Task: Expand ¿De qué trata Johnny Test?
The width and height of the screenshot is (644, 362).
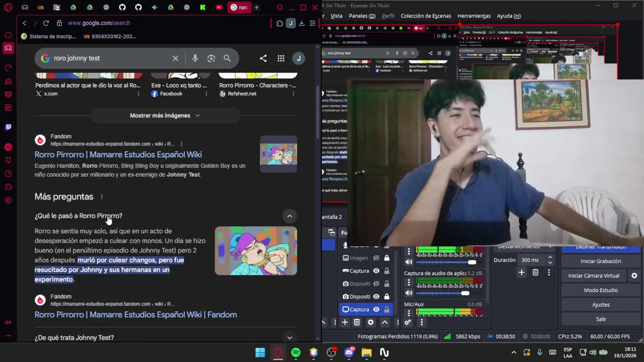Action: click(x=289, y=338)
